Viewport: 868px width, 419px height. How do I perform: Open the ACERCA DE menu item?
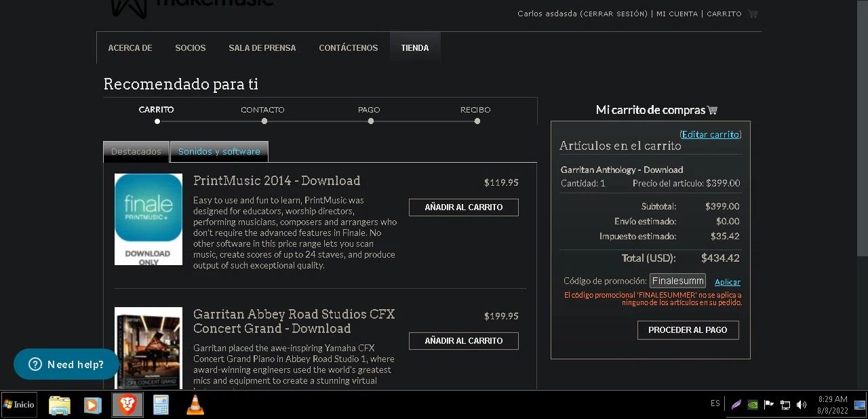tap(130, 48)
